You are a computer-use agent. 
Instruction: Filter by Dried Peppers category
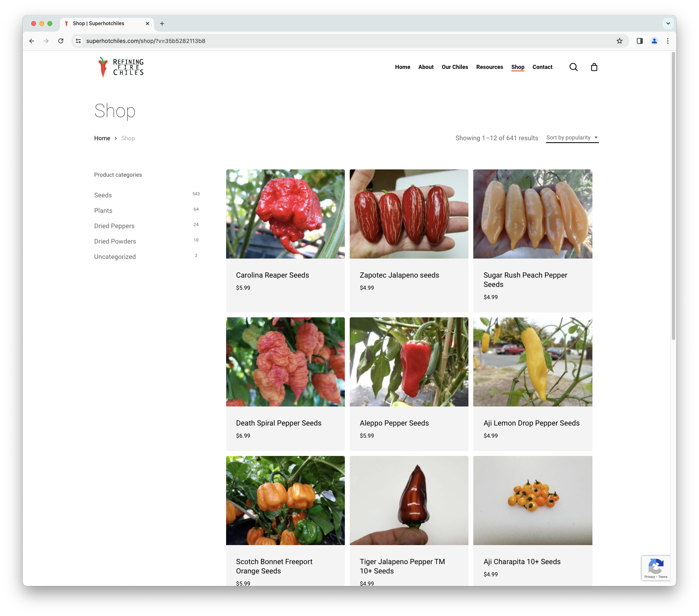pyautogui.click(x=114, y=226)
